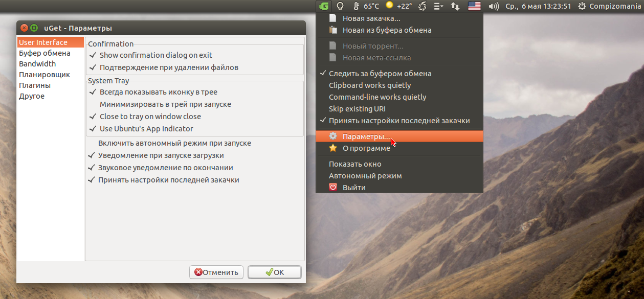Open the US flag keyboard layout indicator
Screen dimensions: 644x299
474,6
